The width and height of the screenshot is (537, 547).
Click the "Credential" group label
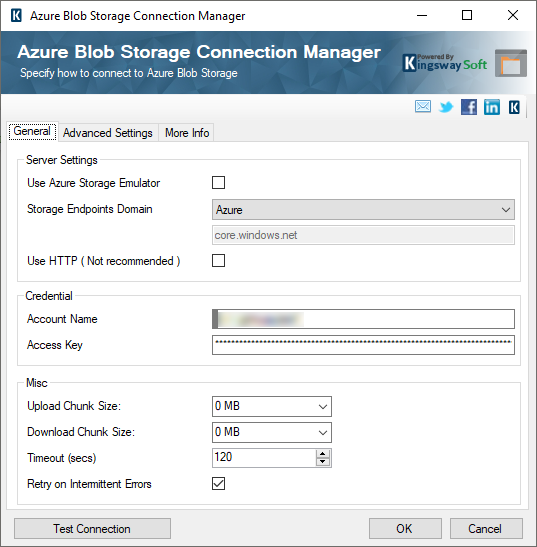click(x=49, y=296)
